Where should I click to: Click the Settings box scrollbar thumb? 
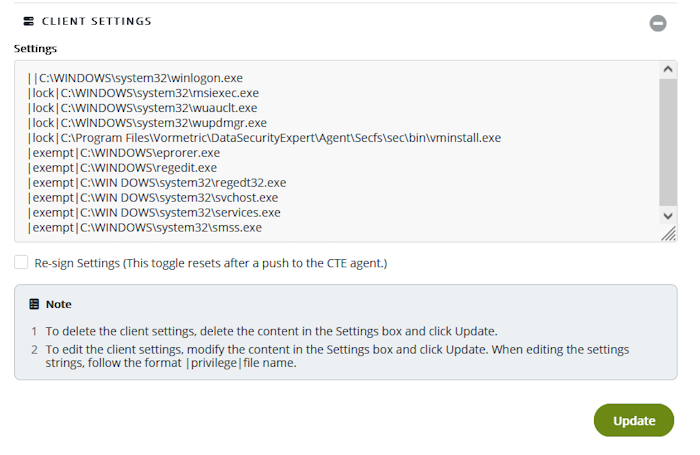point(668,140)
